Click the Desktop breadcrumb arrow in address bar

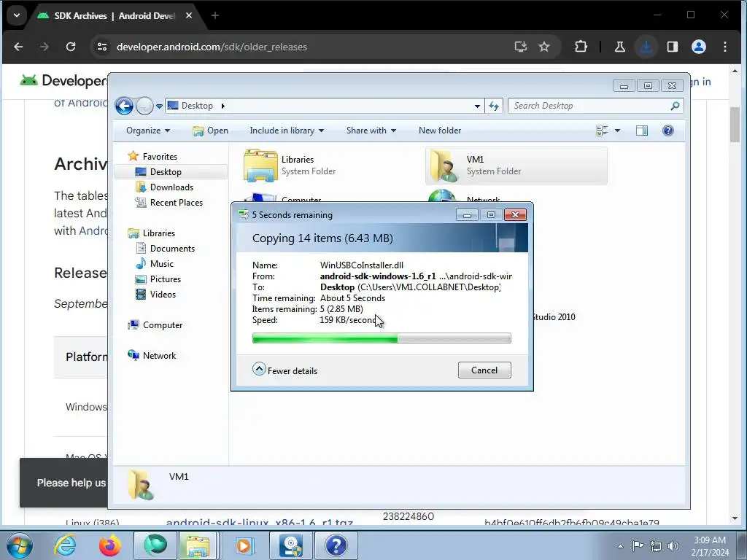[x=222, y=106]
